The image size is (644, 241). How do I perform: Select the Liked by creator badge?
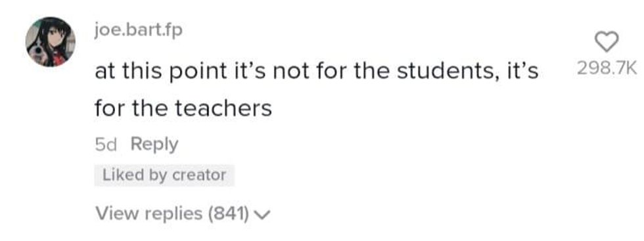coord(164,175)
